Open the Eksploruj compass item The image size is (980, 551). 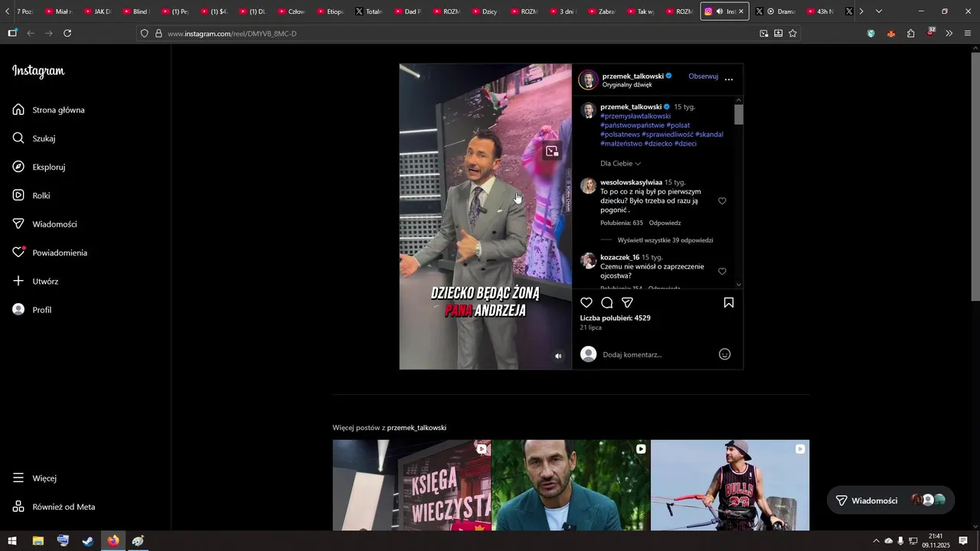tap(39, 167)
